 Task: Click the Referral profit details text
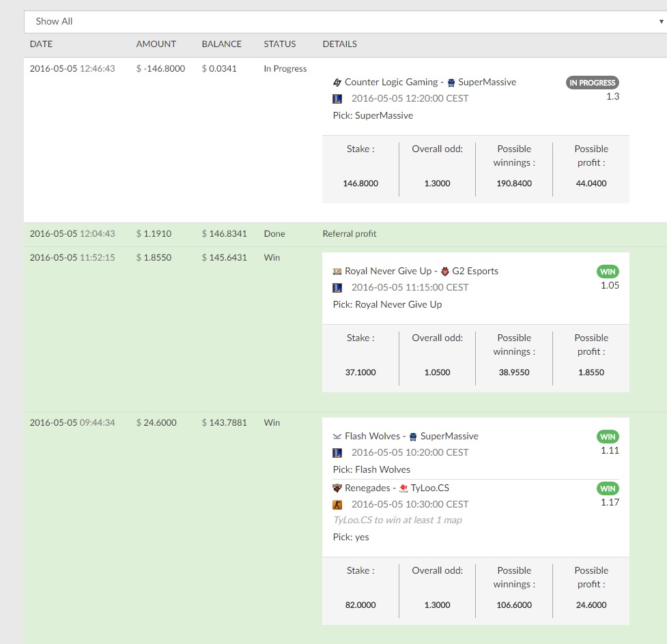click(x=350, y=234)
